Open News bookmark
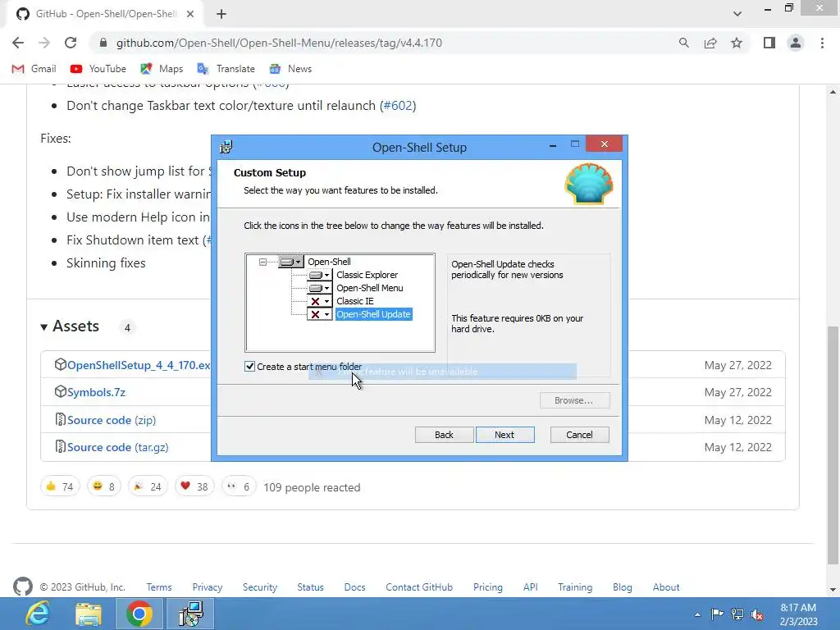The width and height of the screenshot is (840, 630). coord(290,69)
